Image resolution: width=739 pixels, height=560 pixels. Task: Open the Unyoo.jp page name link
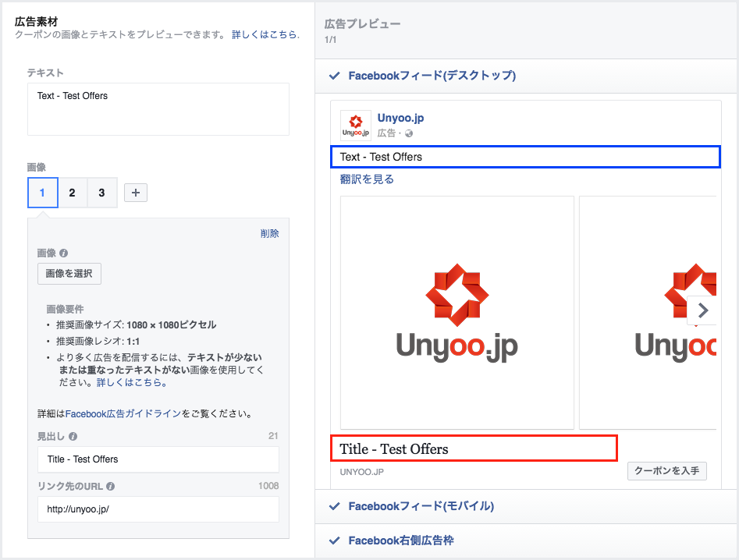pyautogui.click(x=400, y=118)
